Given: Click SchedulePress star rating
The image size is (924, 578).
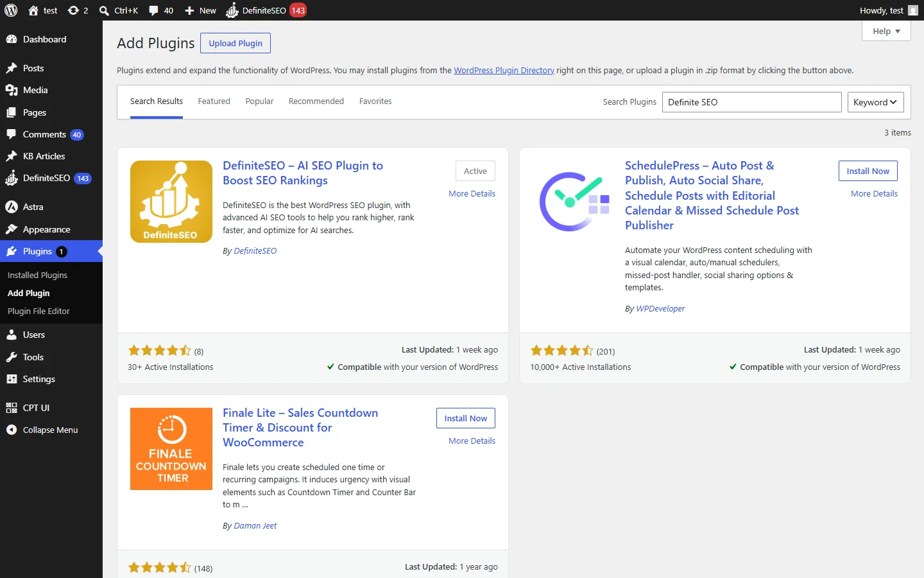Looking at the screenshot, I should click(562, 351).
